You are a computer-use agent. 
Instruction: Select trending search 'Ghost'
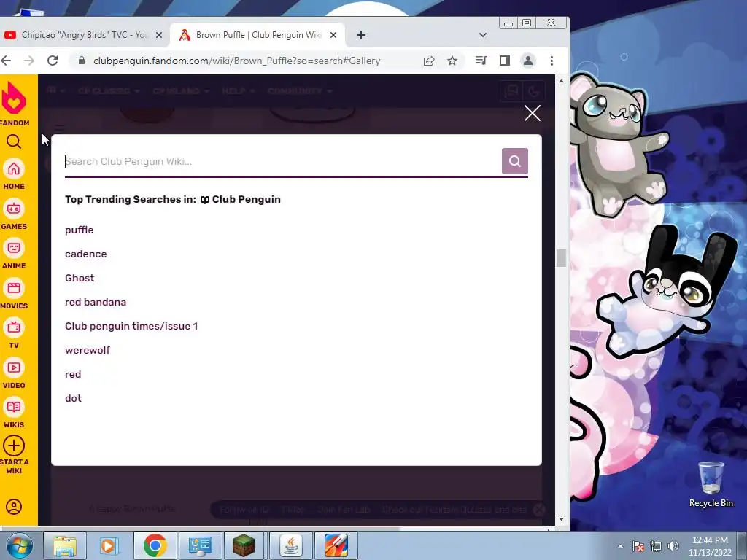pos(80,278)
